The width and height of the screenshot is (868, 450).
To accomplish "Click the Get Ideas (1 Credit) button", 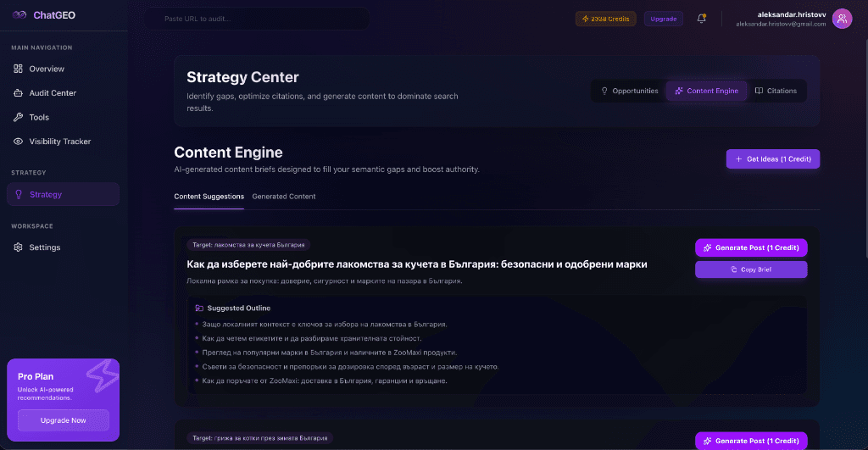I will coord(773,158).
